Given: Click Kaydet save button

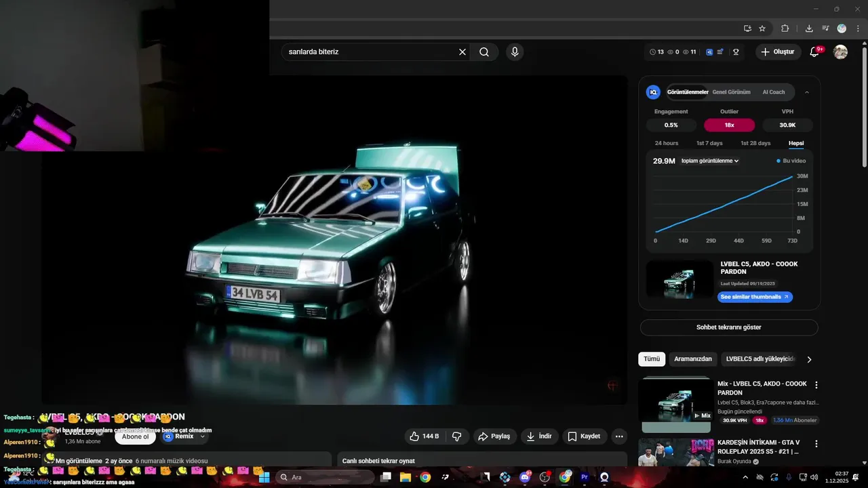Looking at the screenshot, I should [x=585, y=436].
